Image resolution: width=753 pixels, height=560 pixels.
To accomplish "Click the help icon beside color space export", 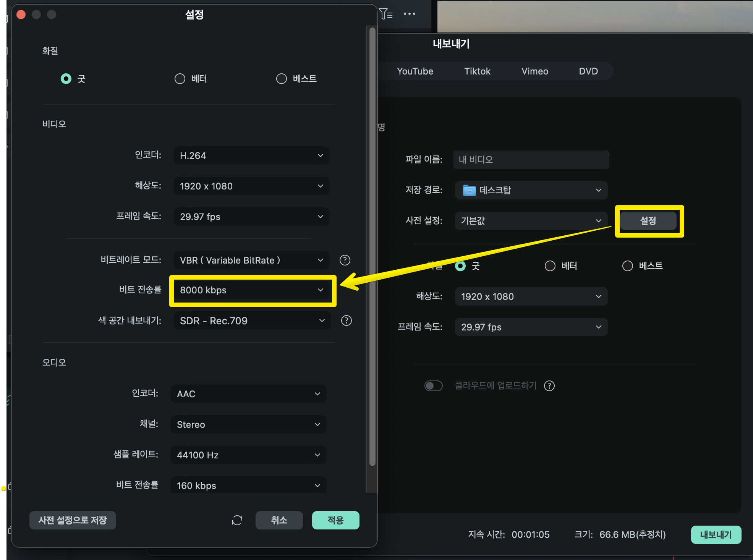I will (346, 320).
